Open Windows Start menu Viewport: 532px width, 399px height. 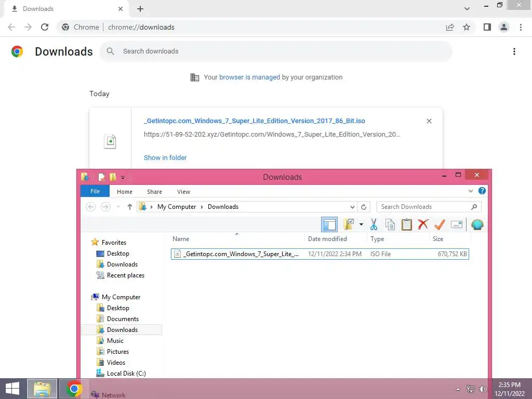pos(12,389)
